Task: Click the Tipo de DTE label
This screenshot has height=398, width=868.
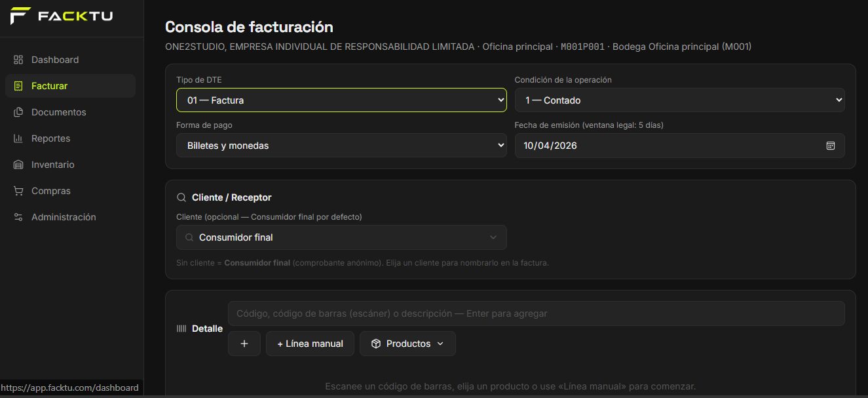Action: (x=198, y=80)
